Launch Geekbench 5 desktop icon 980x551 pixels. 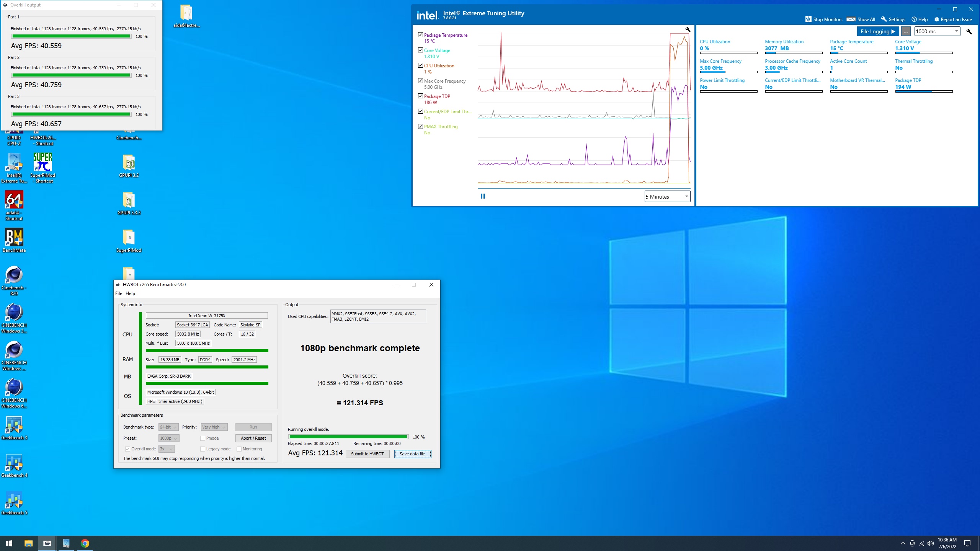click(14, 503)
